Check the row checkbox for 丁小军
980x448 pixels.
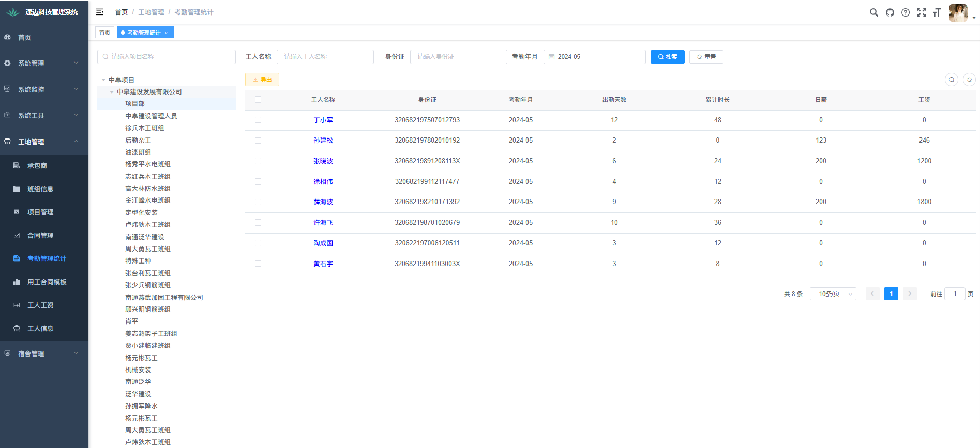[258, 120]
